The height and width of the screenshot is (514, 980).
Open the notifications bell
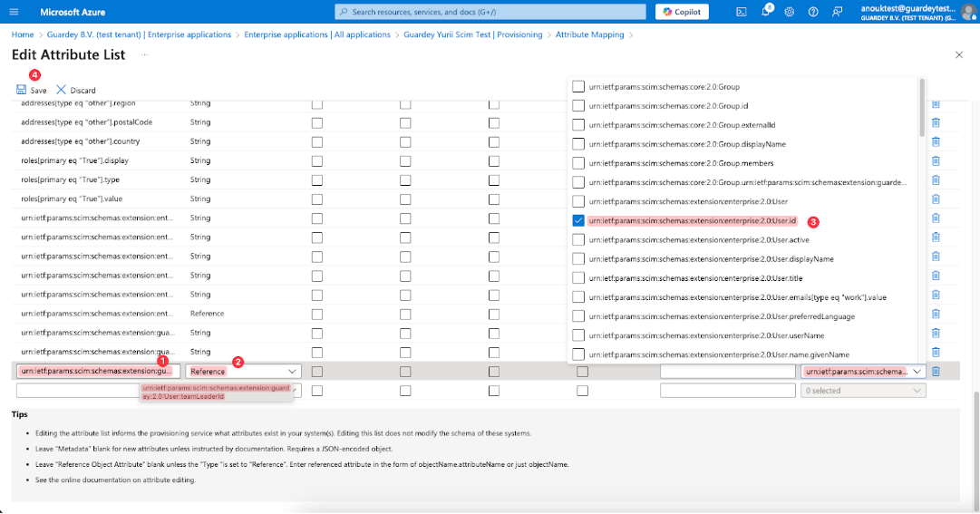(765, 12)
